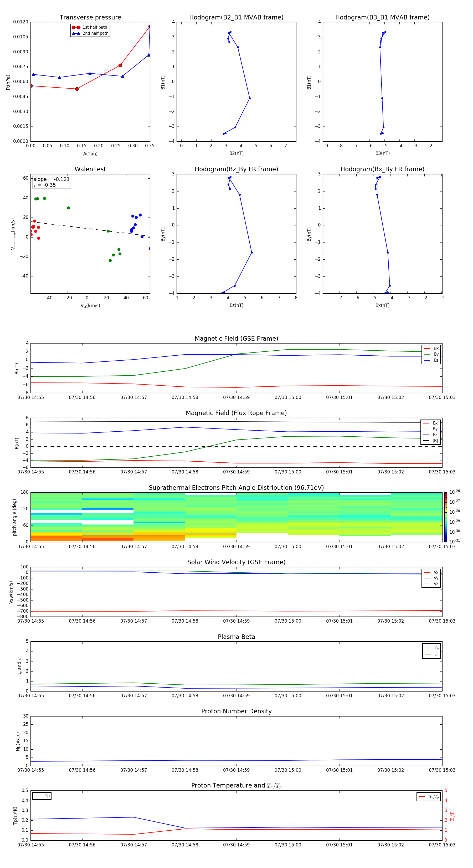This screenshot has width=473, height=868.
Task: Click the 'Te/Tp' legend entry in temperature plot
Action: [429, 797]
